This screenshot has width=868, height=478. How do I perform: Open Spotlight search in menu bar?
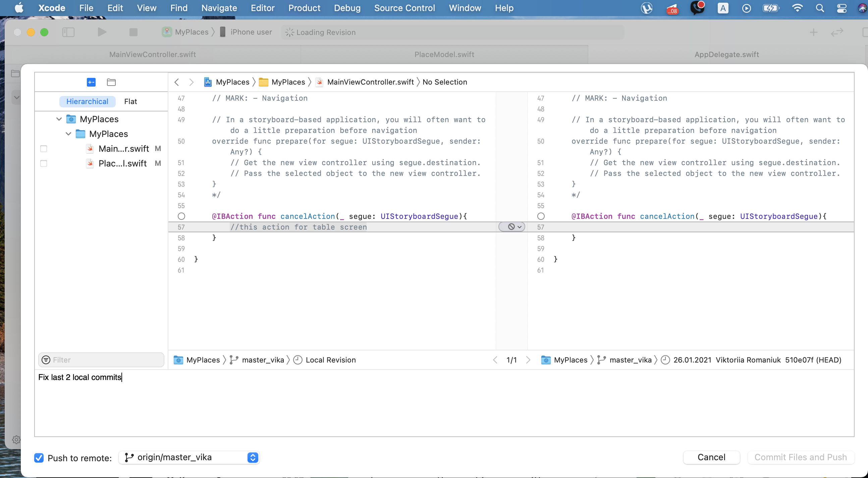point(820,8)
